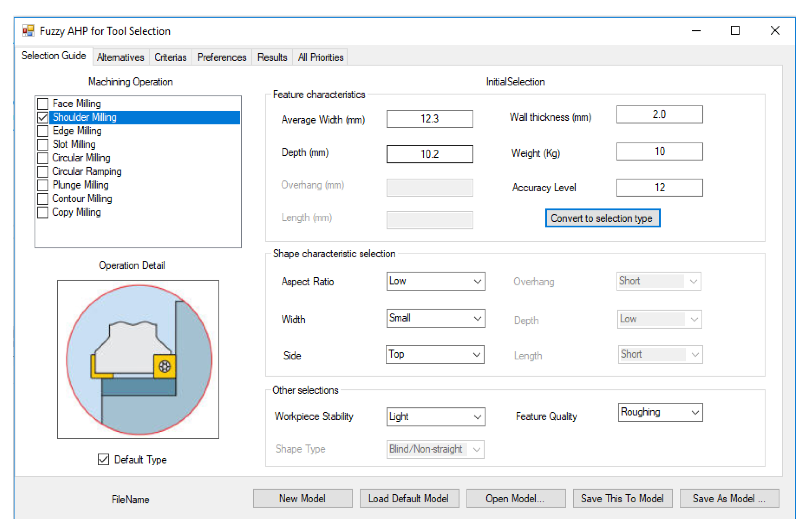The height and width of the screenshot is (532, 804).
Task: Open the Feature Quality Roughing dropdown
Action: 694,412
